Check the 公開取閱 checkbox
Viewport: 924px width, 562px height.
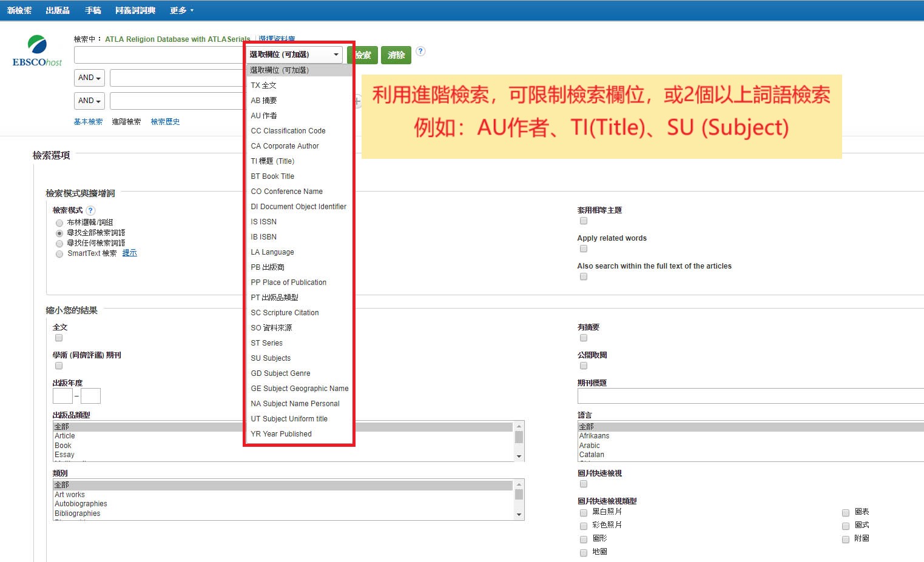[584, 366]
